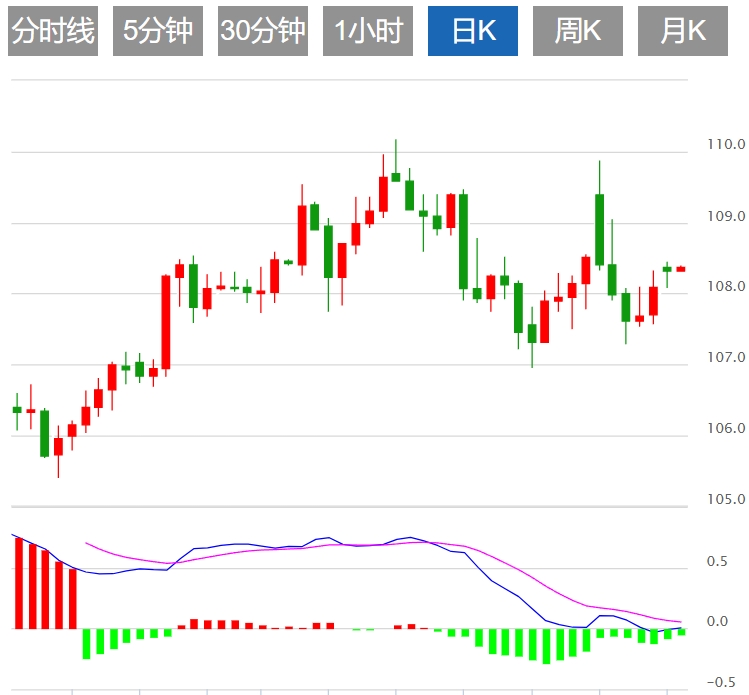Image resolution: width=749 pixels, height=695 pixels.
Task: Click the active 日K tab
Action: click(473, 31)
